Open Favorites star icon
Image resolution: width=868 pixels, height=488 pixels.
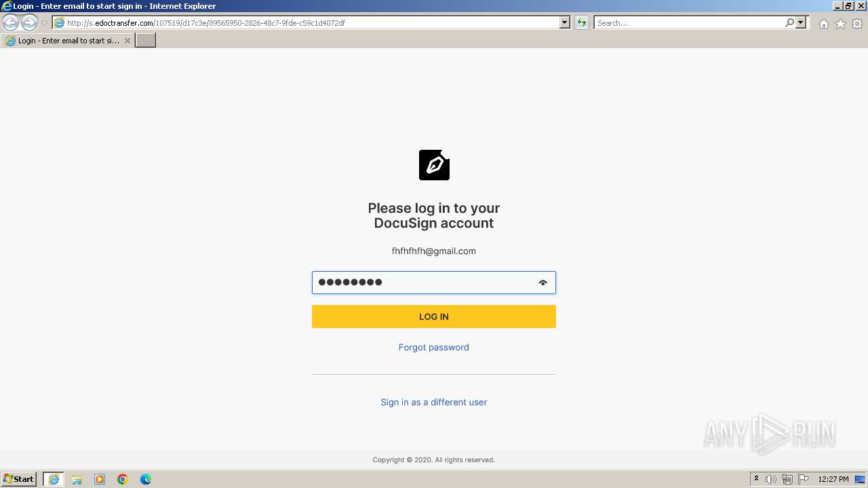click(840, 24)
